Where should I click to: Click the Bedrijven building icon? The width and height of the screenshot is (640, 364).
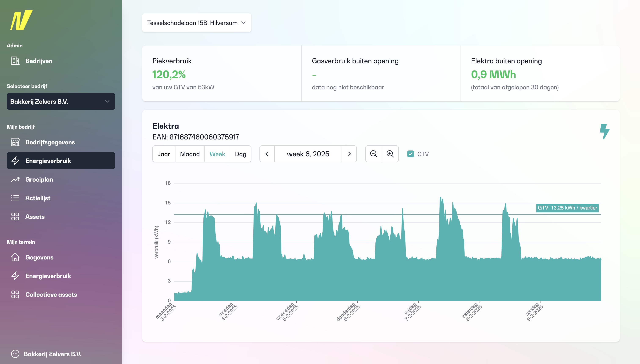[15, 61]
